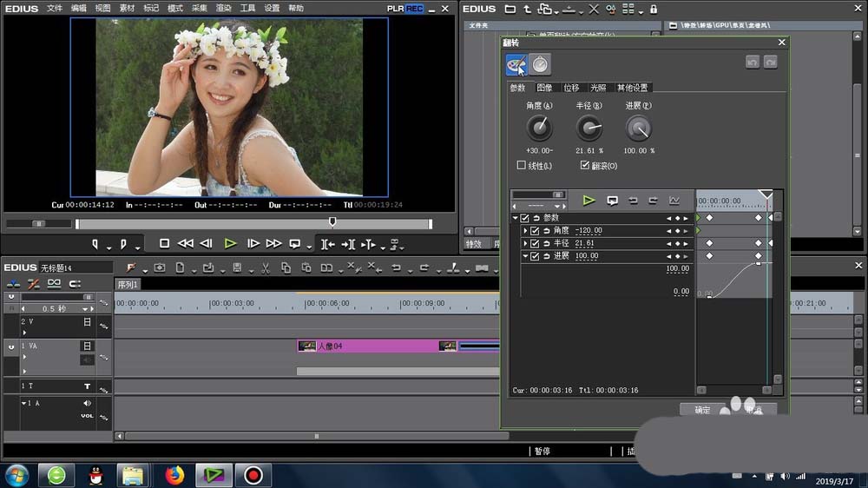Play the effect preview in 翻转 dialog
Image resolution: width=868 pixels, height=488 pixels.
[x=589, y=201]
